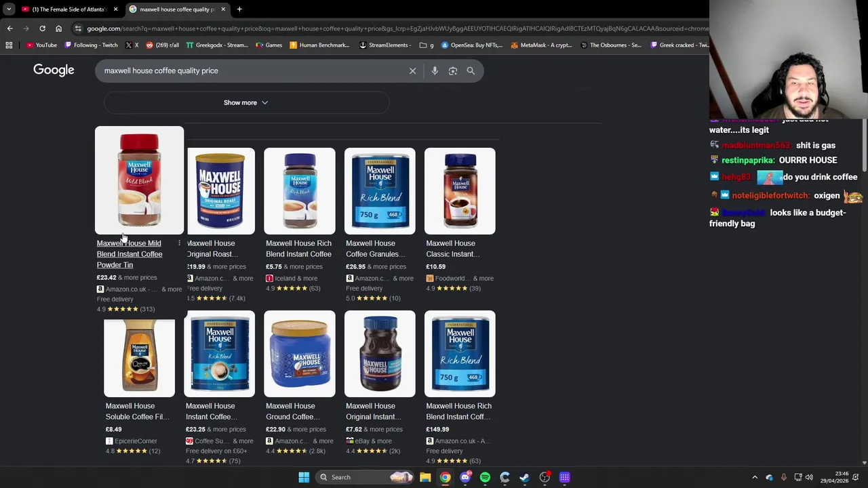Search by image with Google Lens
Viewport: 868px width, 488px height.
click(x=453, y=70)
